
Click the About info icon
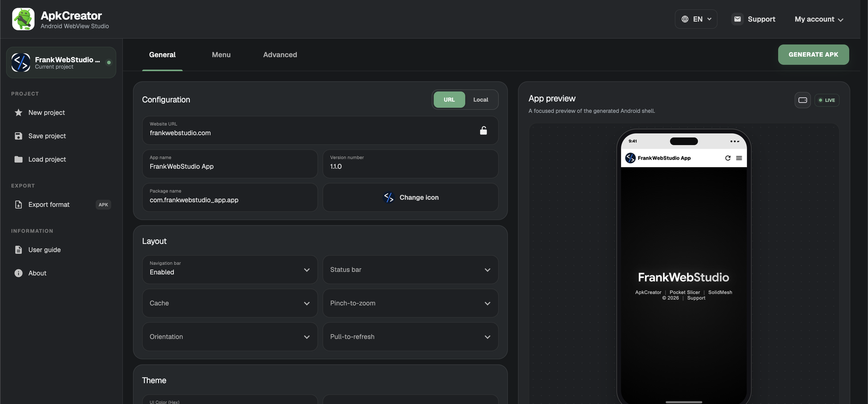point(18,273)
